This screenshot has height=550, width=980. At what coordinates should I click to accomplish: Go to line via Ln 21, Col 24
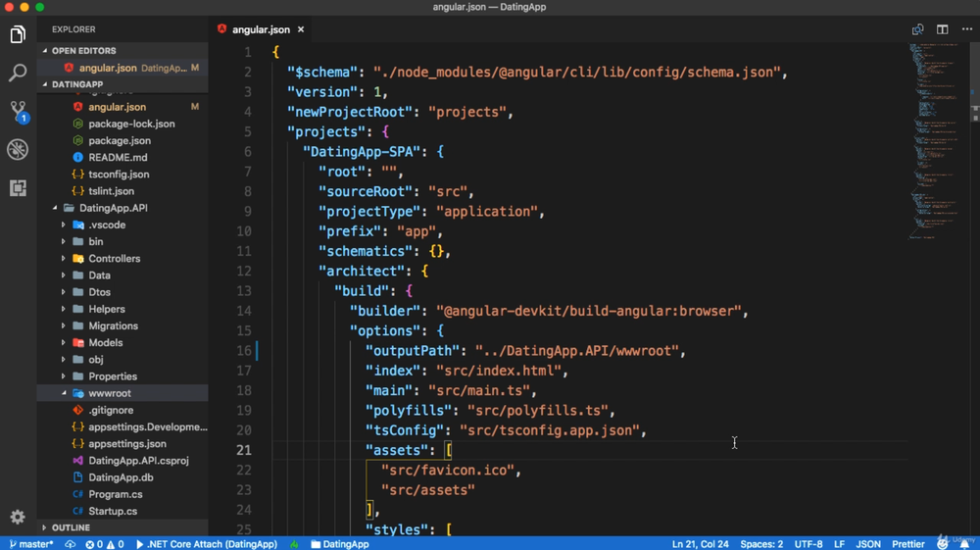[x=700, y=544]
